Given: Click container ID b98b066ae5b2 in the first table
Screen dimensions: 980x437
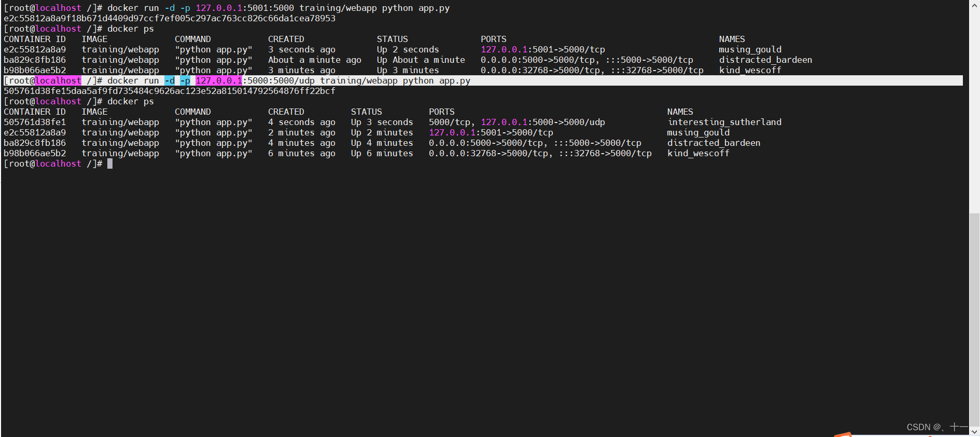Looking at the screenshot, I should pos(35,70).
